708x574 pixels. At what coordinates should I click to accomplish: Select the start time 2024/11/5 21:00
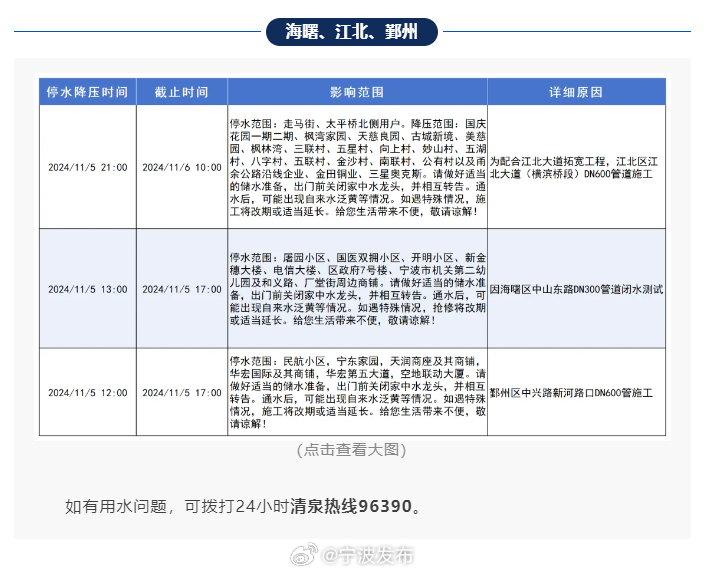tap(88, 168)
